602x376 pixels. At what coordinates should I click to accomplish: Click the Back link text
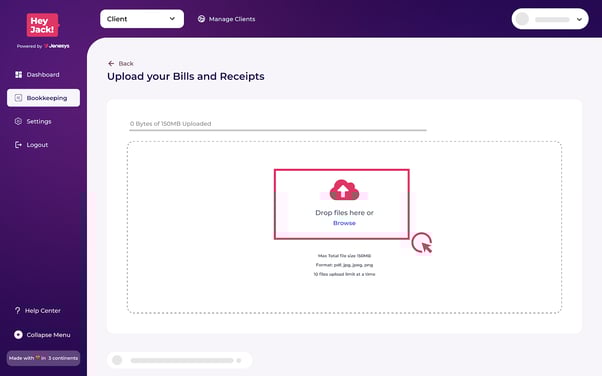click(126, 63)
